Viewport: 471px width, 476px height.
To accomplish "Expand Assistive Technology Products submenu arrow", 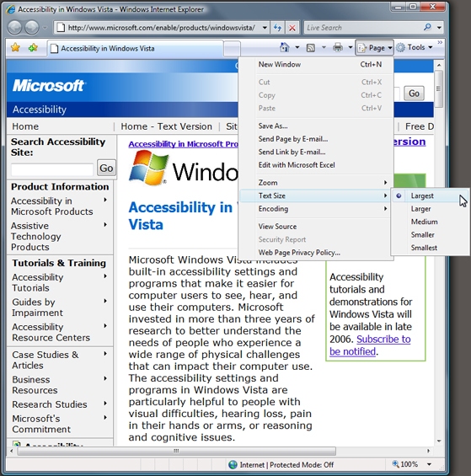I will point(105,225).
